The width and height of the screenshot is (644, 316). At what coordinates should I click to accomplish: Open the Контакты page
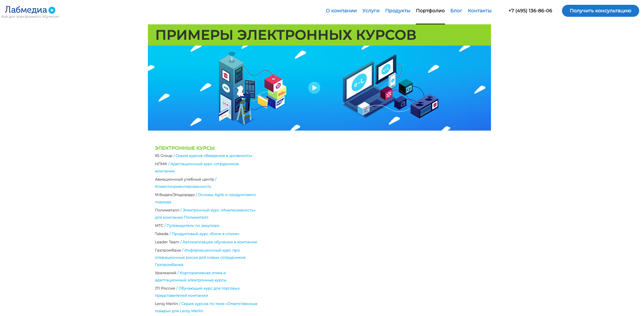480,11
